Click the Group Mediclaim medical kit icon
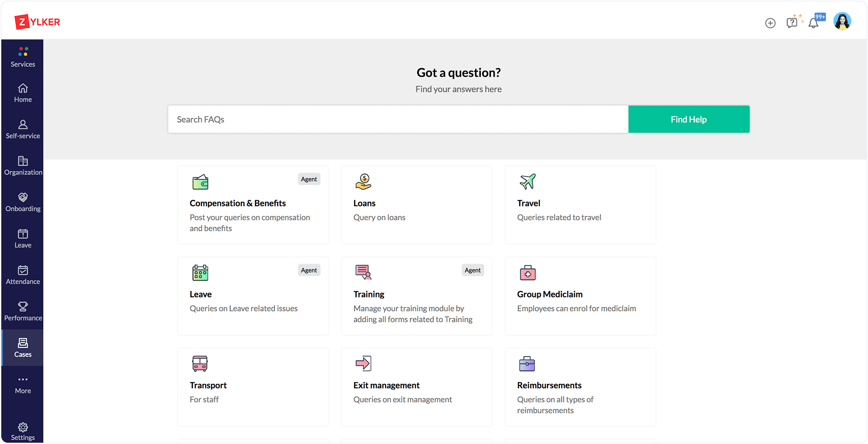 tap(528, 273)
